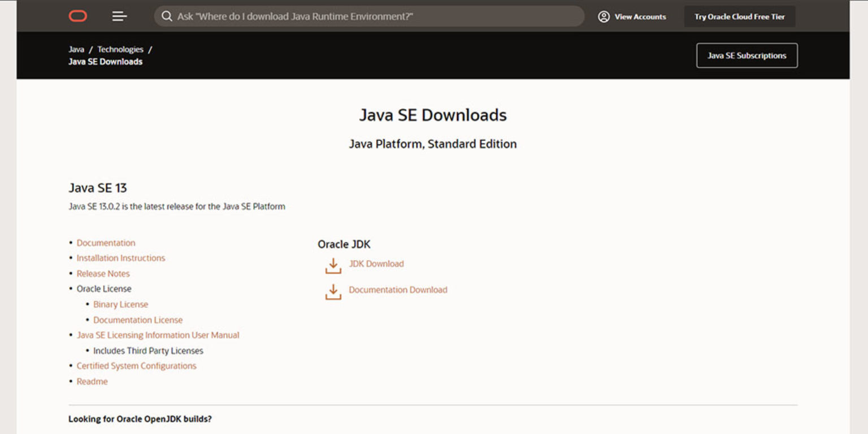
Task: Go to Technologies breadcrumb
Action: tap(120, 49)
